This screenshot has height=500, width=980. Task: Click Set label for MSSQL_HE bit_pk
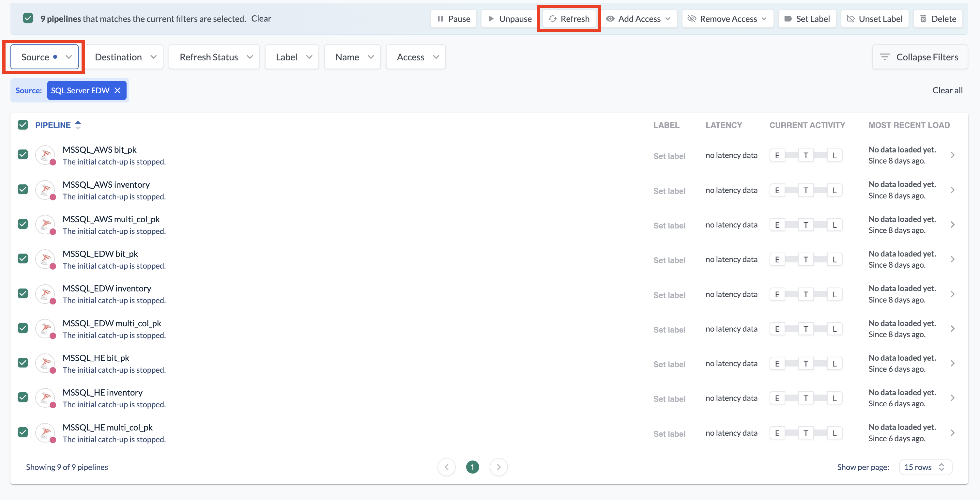coord(669,364)
